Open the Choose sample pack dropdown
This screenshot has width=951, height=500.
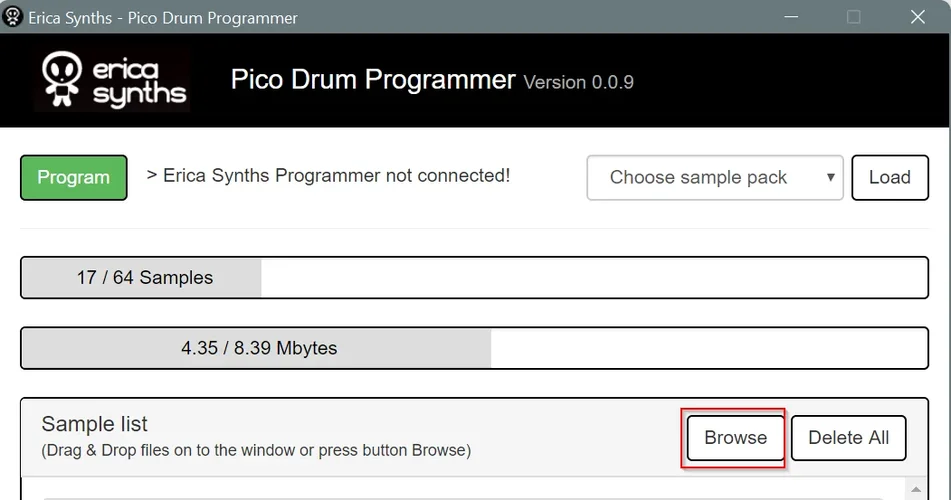click(x=714, y=178)
